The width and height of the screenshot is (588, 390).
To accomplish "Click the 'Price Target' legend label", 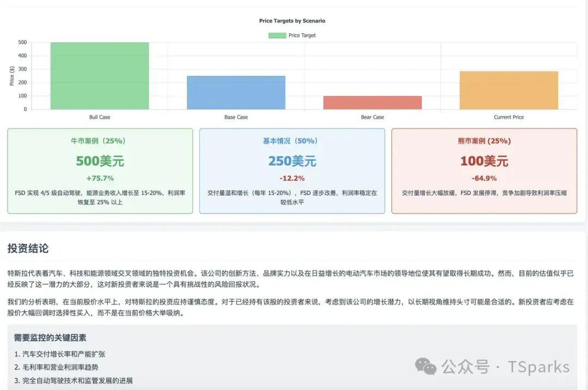I will 302,35.
